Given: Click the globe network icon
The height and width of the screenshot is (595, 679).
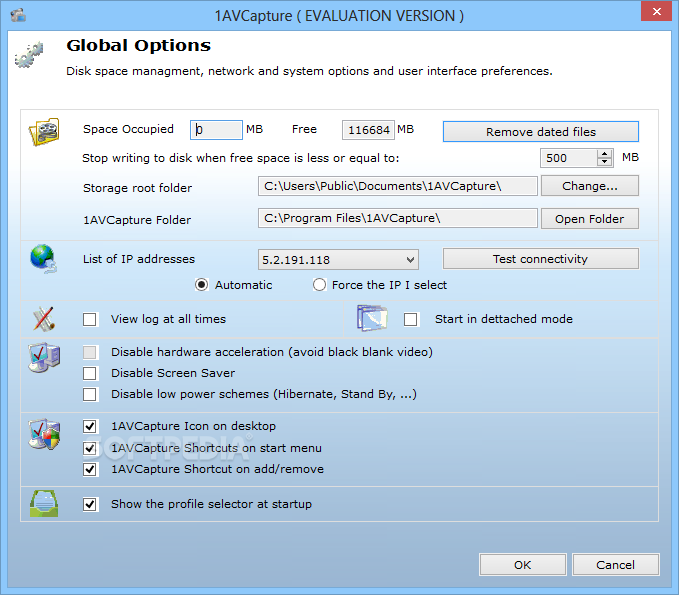Looking at the screenshot, I should [x=43, y=259].
